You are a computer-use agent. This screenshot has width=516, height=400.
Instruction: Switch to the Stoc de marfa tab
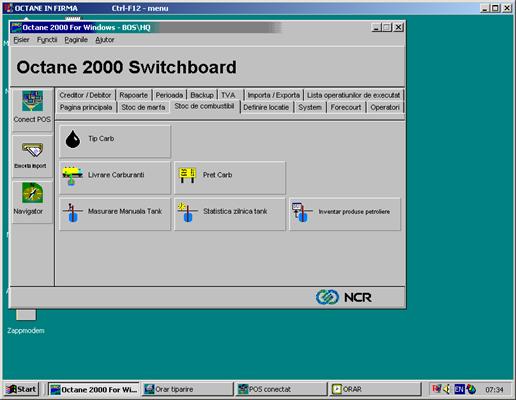pos(143,107)
